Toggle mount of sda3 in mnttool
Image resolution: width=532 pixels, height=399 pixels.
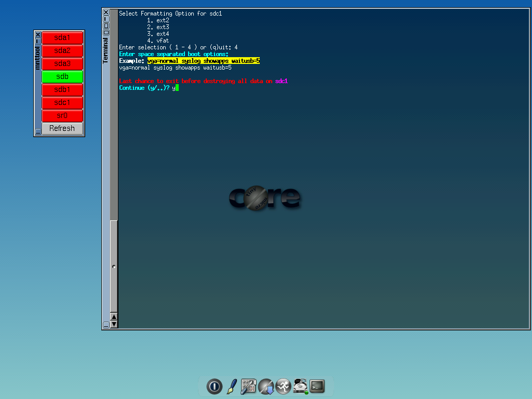point(62,63)
